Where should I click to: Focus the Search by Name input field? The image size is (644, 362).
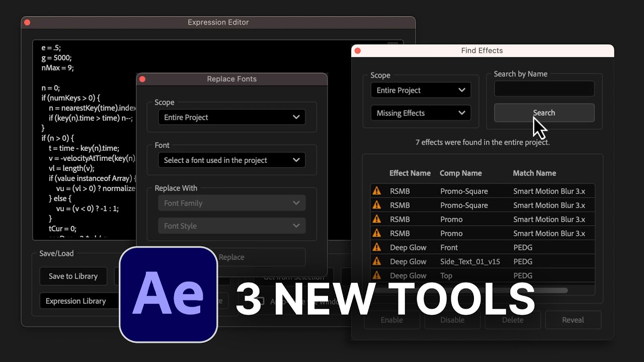(x=544, y=89)
